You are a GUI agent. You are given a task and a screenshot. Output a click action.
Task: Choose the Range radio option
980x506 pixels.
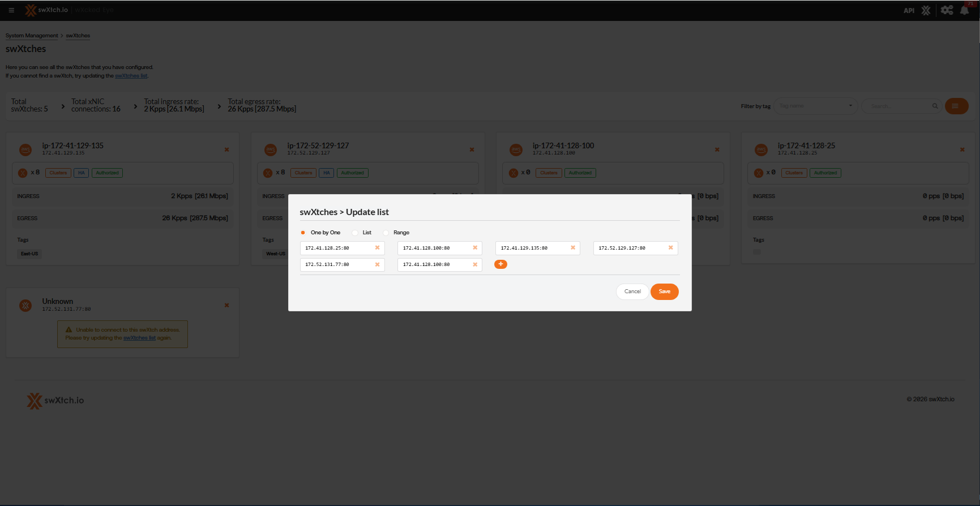[386, 233]
